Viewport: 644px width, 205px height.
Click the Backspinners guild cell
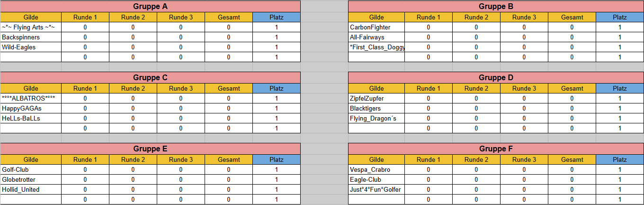[31, 37]
